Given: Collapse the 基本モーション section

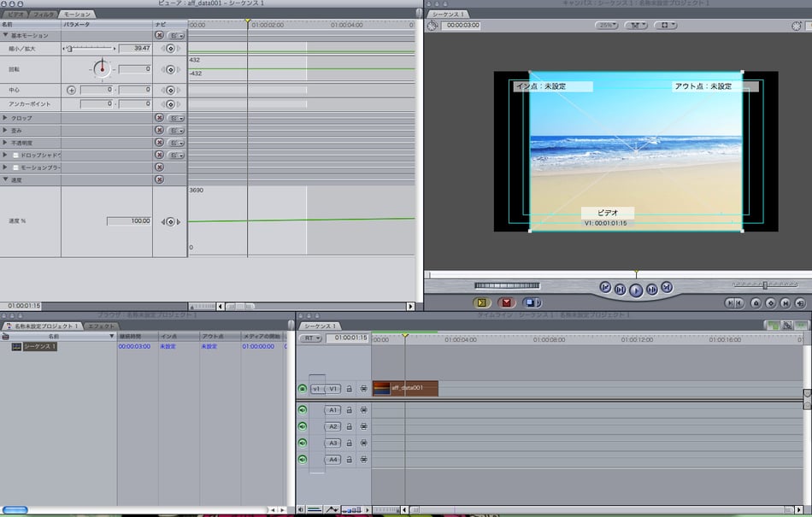Looking at the screenshot, I should coord(5,36).
